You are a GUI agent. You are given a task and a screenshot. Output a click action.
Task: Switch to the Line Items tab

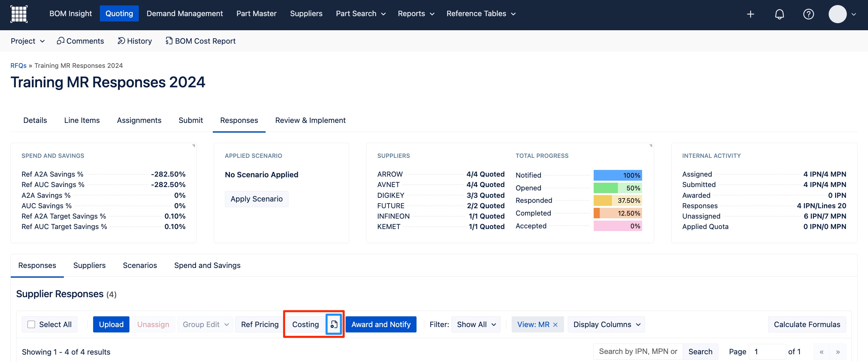pyautogui.click(x=82, y=121)
